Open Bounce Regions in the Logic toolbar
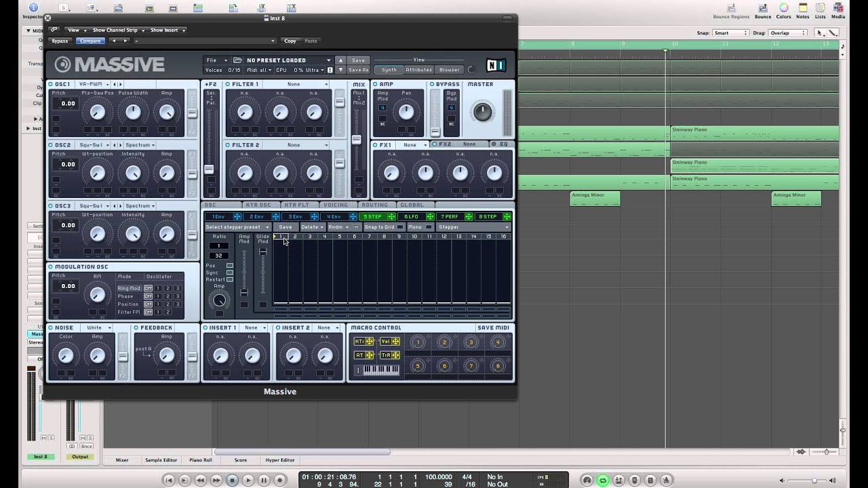 coord(731,12)
